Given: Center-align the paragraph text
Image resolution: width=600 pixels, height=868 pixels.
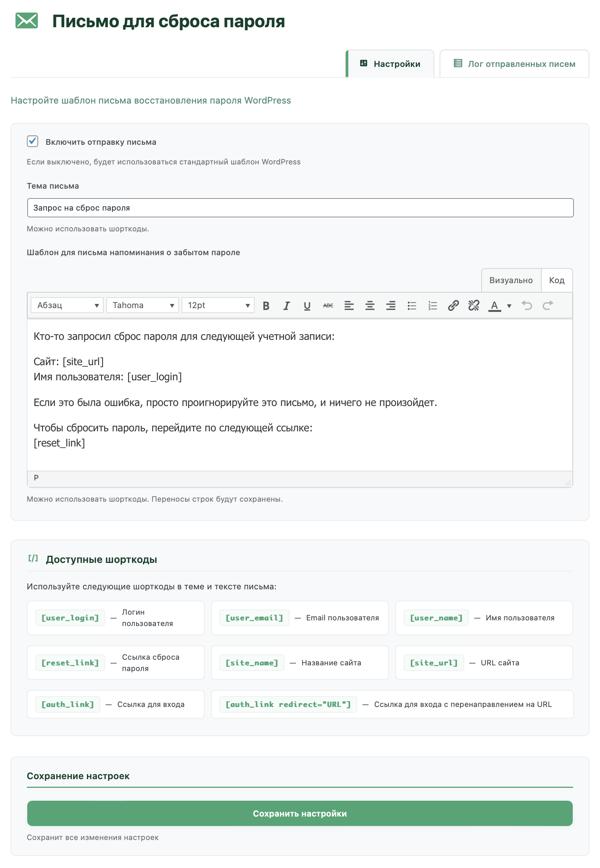Looking at the screenshot, I should (370, 305).
